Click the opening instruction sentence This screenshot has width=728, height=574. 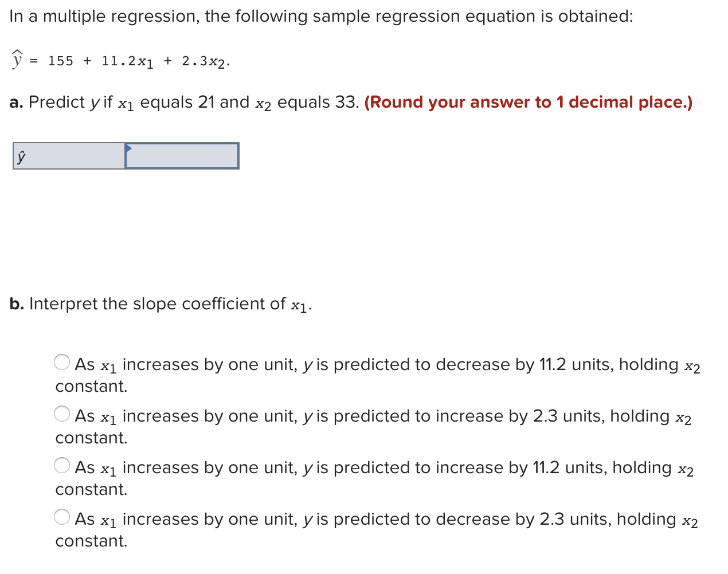click(321, 16)
